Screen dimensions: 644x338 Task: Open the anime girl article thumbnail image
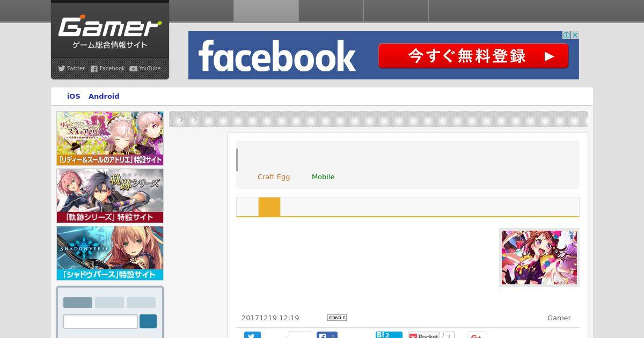(x=539, y=258)
